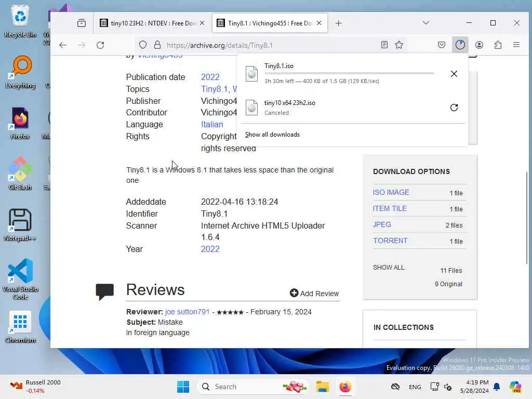Click the Tiny8.1.iso download entry

339,74
